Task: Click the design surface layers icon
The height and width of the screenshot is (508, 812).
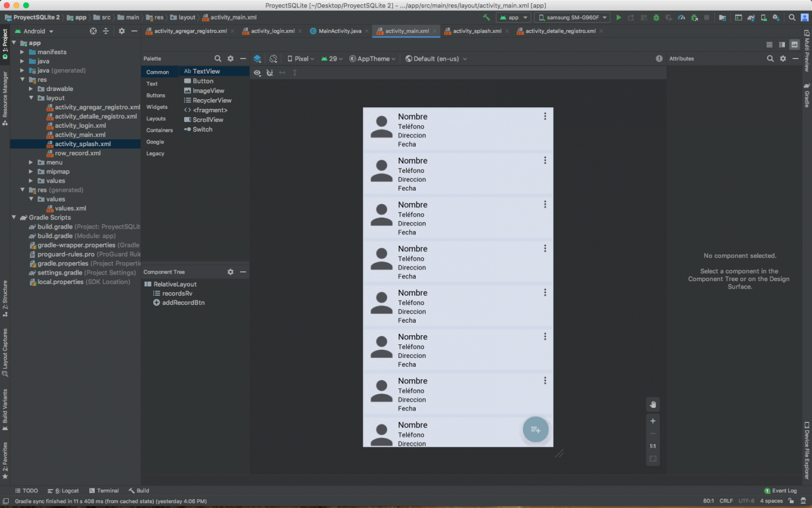Action: [x=257, y=58]
